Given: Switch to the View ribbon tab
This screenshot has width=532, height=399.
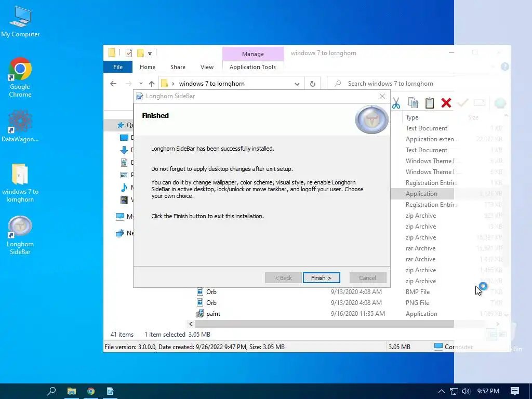Looking at the screenshot, I should [x=207, y=67].
